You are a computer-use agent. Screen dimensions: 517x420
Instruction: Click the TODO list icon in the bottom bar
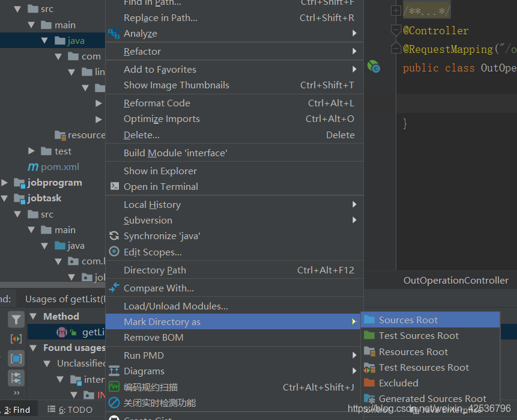coord(51,409)
